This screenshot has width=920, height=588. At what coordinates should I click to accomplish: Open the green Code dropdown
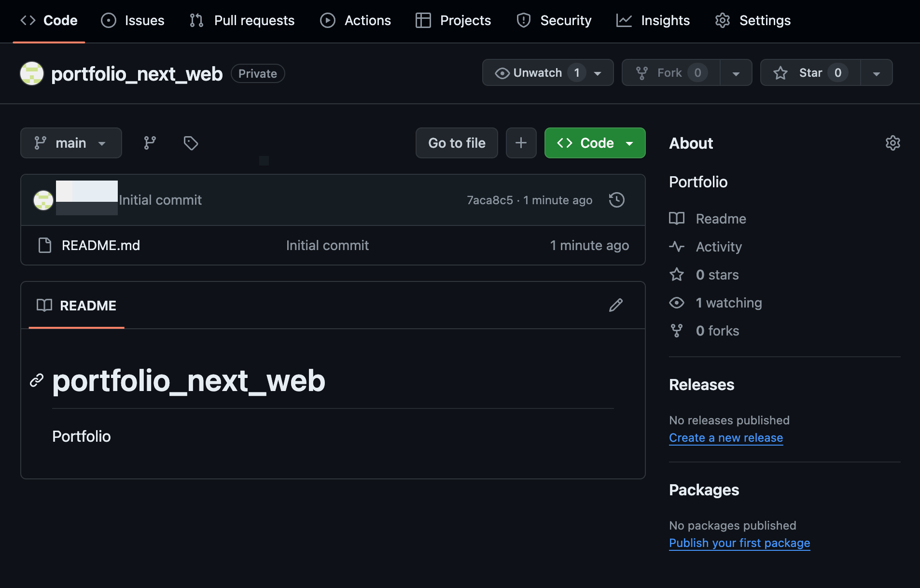[x=595, y=143]
